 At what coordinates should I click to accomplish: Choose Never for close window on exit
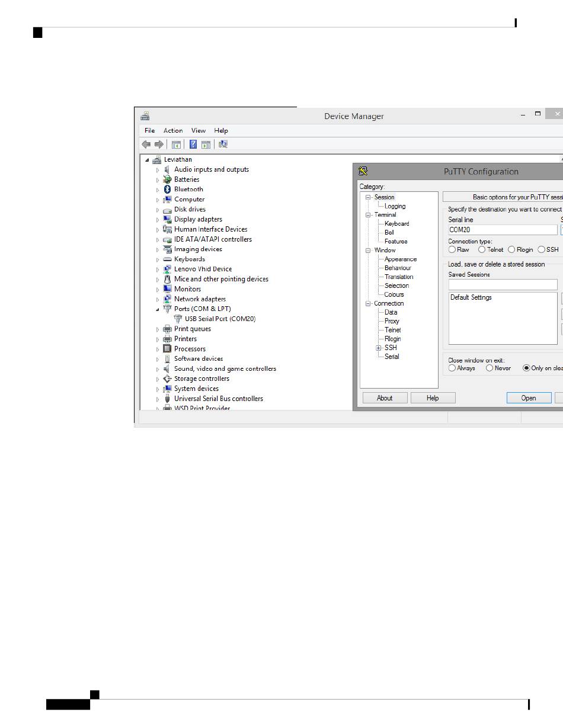(x=490, y=368)
